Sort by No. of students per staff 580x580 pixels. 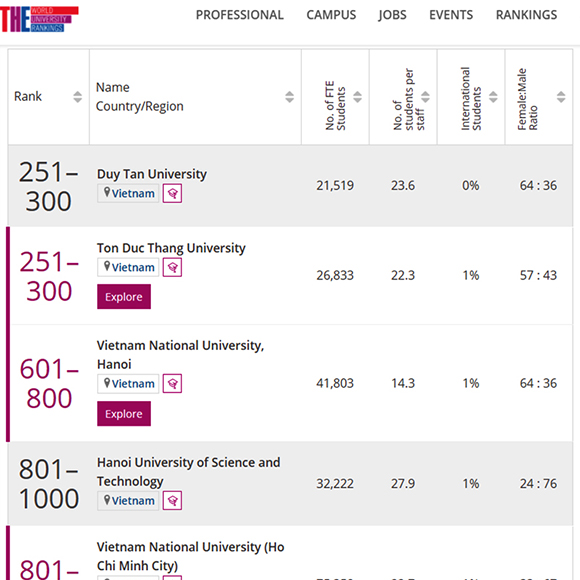click(x=425, y=97)
